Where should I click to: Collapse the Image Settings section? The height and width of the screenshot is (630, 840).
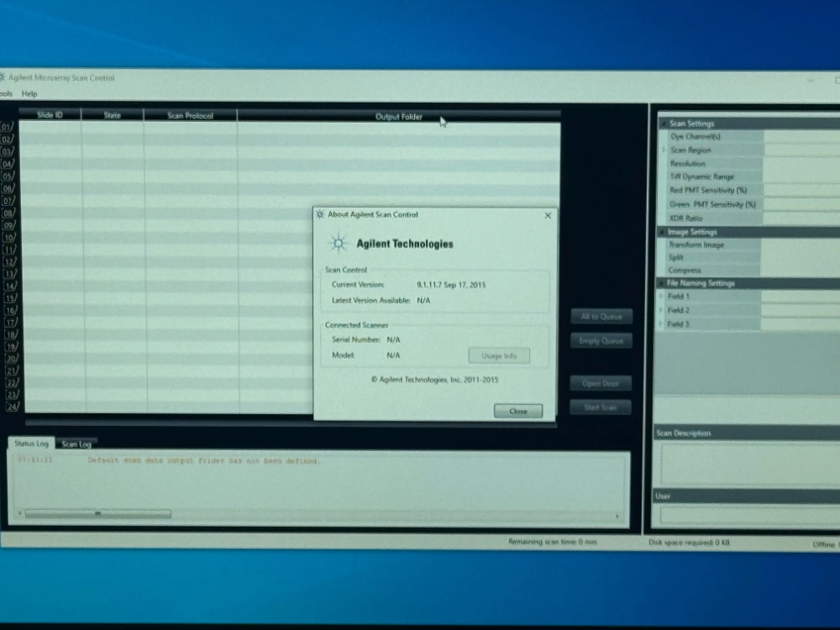pyautogui.click(x=662, y=232)
